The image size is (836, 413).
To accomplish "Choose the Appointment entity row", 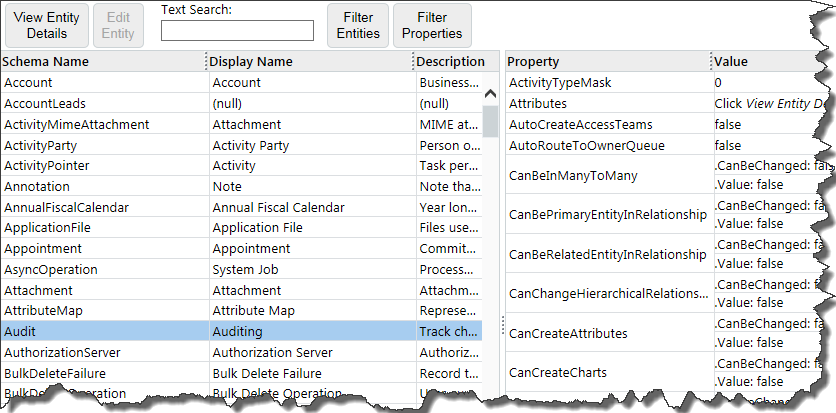I will pyautogui.click(x=100, y=249).
